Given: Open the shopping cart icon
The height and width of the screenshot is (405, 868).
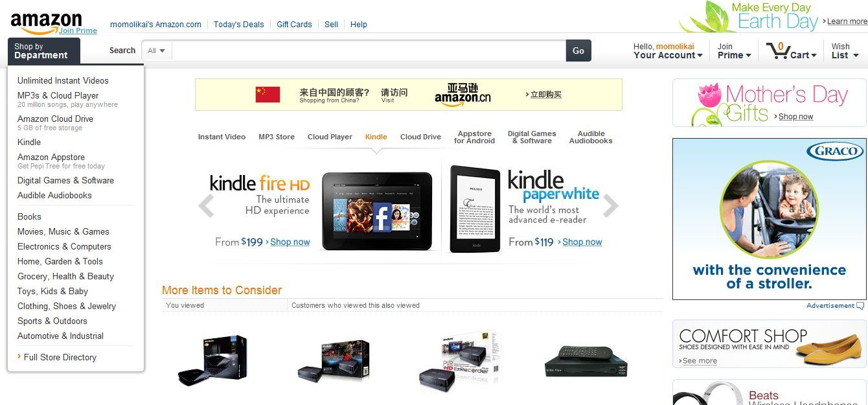Looking at the screenshot, I should click(776, 51).
